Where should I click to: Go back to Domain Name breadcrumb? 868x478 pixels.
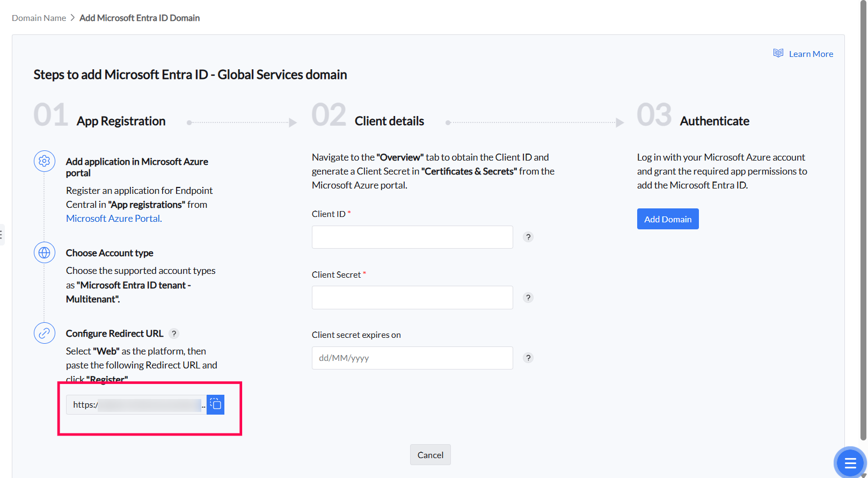[x=39, y=18]
